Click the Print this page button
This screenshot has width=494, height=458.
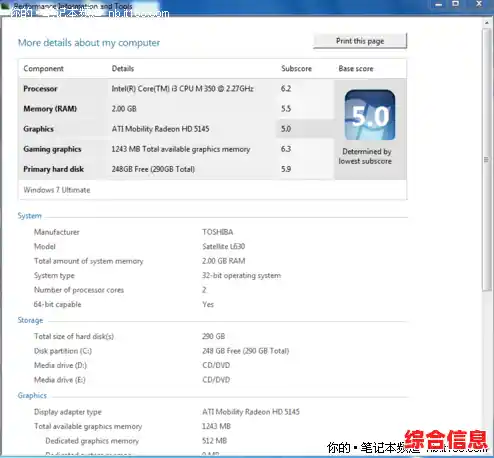pyautogui.click(x=360, y=41)
